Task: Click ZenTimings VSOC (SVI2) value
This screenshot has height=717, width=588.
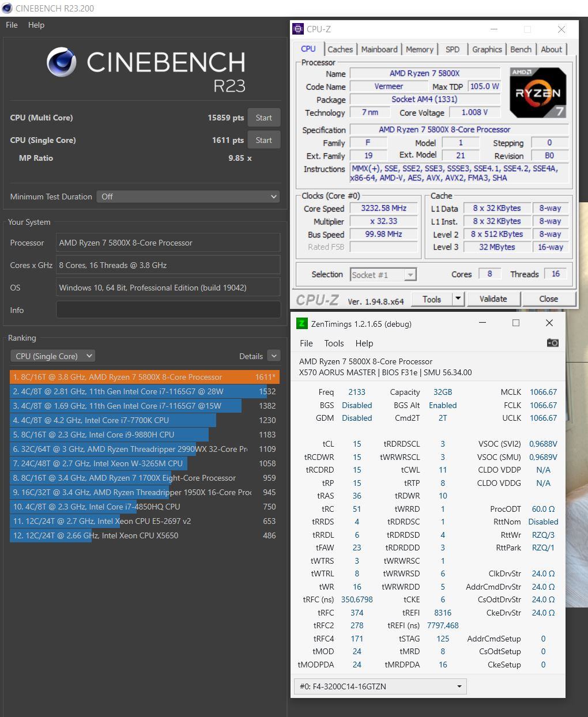Action: (543, 444)
